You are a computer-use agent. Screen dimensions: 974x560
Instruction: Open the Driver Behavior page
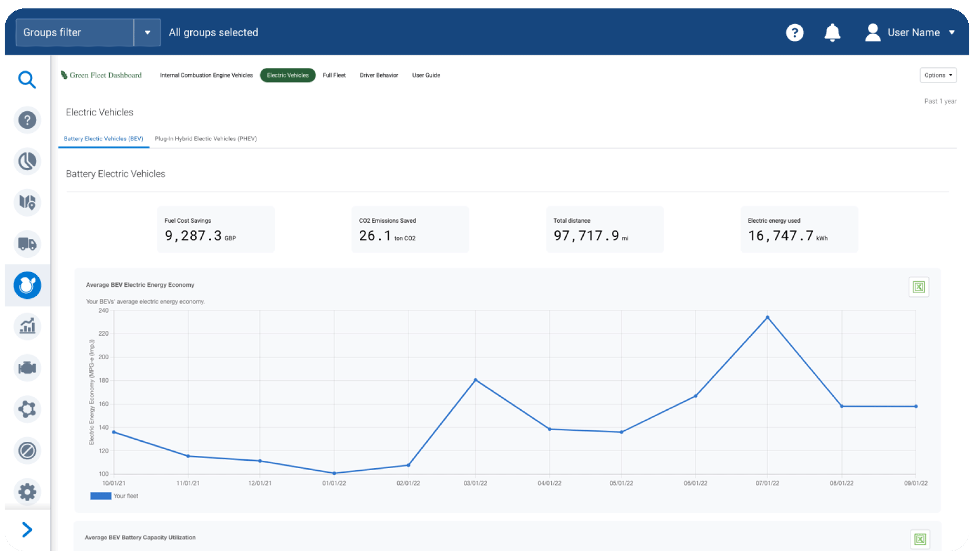[x=379, y=75]
